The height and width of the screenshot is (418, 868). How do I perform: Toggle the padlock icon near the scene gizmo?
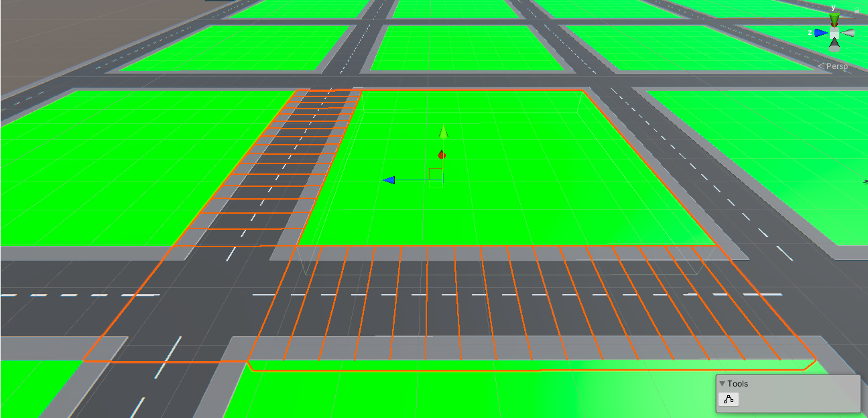coord(857,9)
